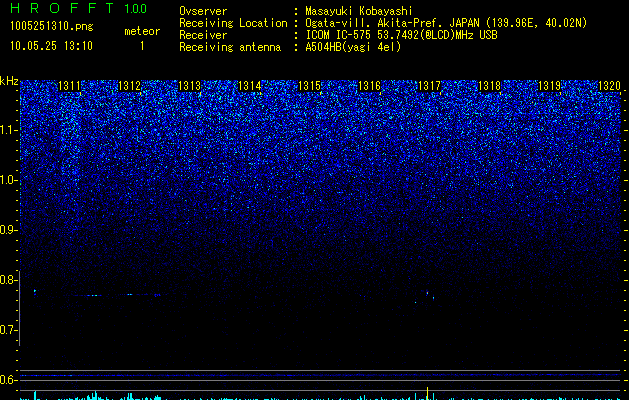Viewport: 629px width, 400px height.
Task: Click the date stamp 10.05.25 13:10
Action: pyautogui.click(x=51, y=46)
